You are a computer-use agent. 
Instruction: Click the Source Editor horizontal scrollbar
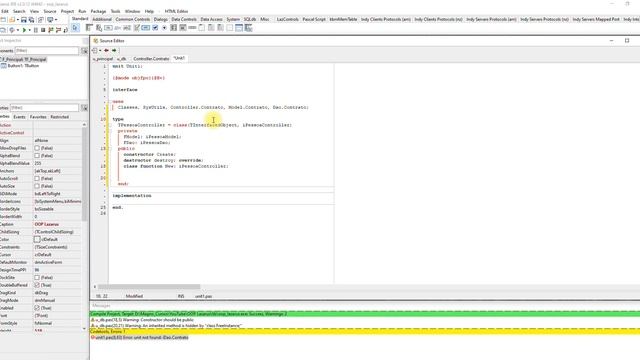pos(149,287)
